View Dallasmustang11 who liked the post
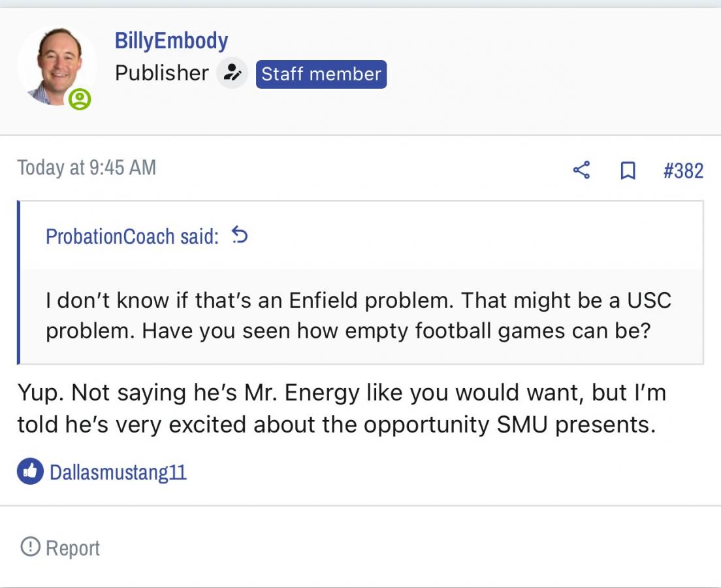 click(118, 472)
